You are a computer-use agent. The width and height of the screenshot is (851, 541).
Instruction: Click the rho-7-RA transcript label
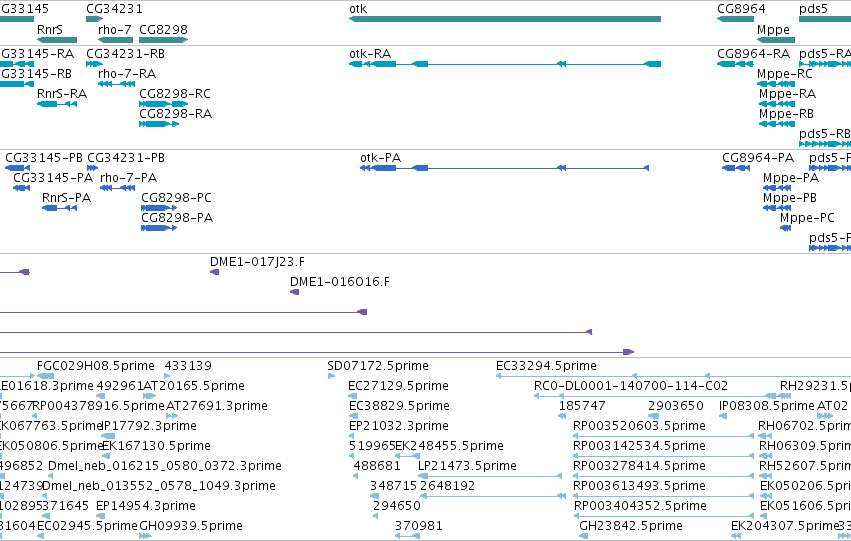tap(127, 74)
